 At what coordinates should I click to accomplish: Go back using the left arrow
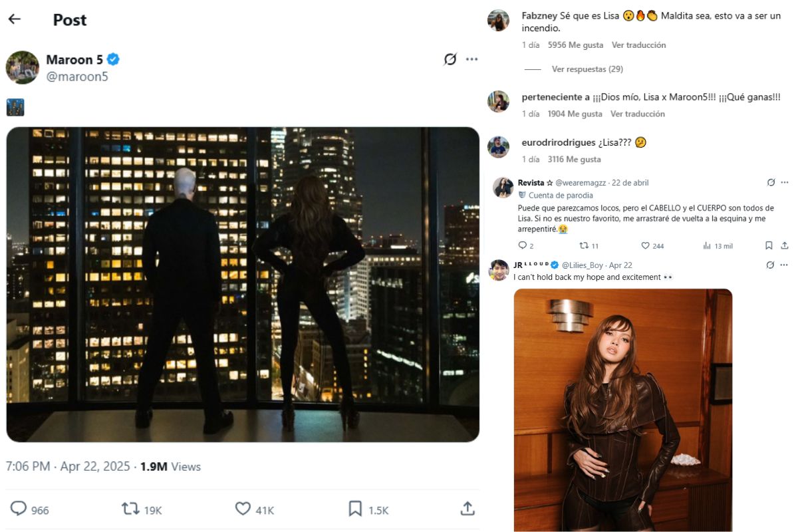[x=15, y=19]
